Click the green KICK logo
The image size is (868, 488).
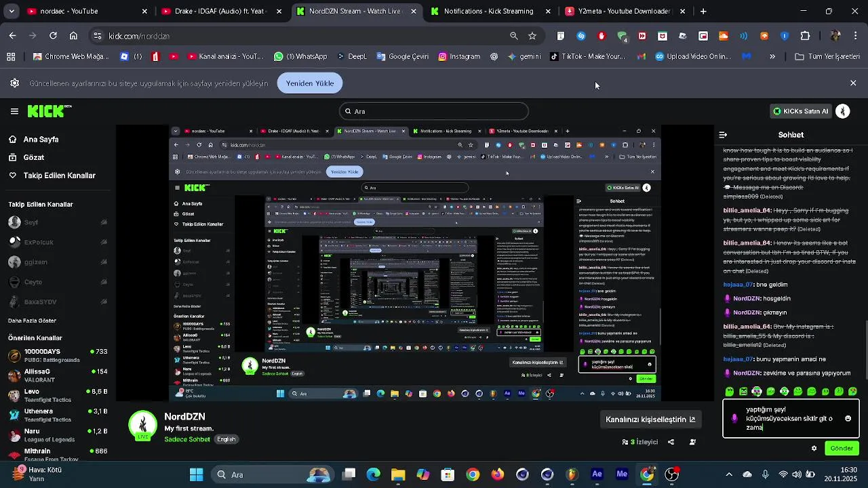[49, 111]
